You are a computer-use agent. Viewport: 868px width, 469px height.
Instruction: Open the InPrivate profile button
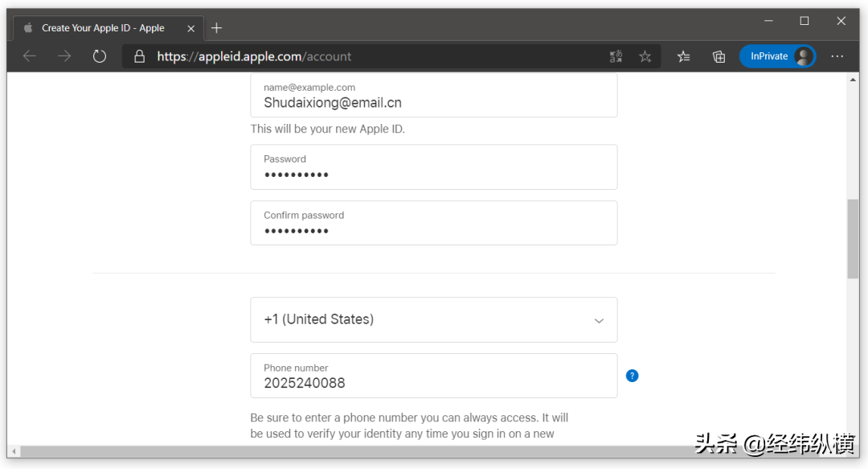tap(778, 56)
